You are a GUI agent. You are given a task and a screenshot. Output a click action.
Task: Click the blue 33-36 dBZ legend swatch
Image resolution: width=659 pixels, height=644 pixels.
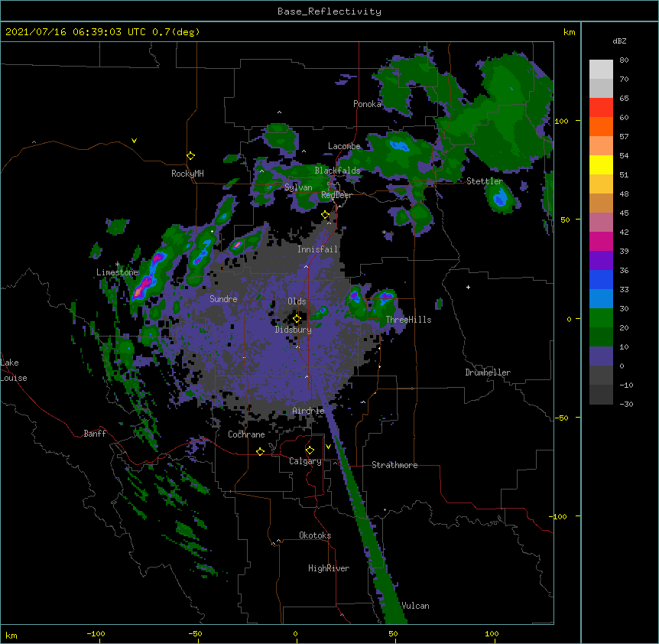point(601,279)
